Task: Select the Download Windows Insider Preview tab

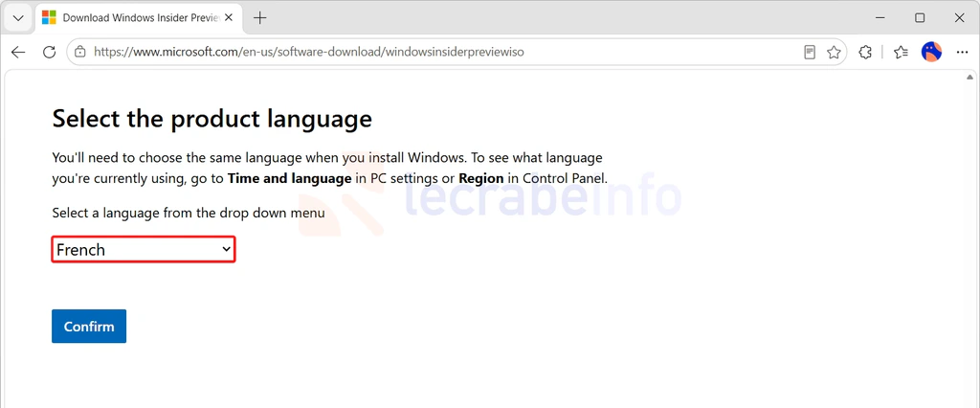Action: click(x=138, y=17)
